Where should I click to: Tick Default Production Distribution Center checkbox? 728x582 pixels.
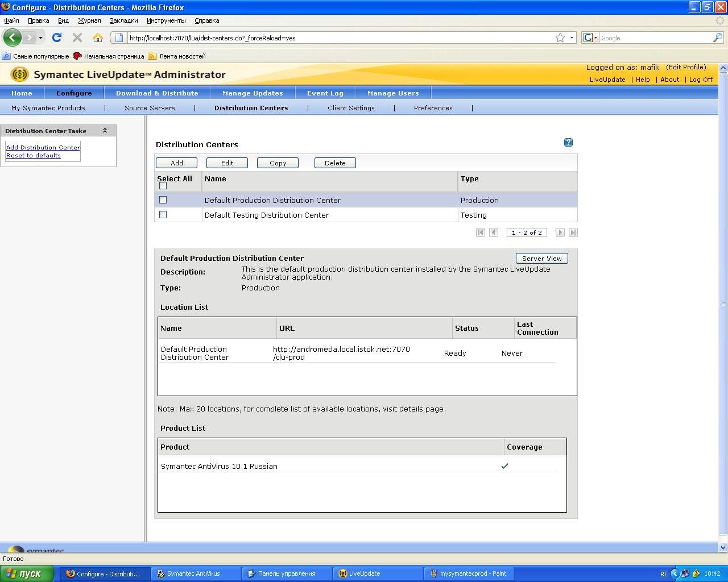pyautogui.click(x=163, y=200)
